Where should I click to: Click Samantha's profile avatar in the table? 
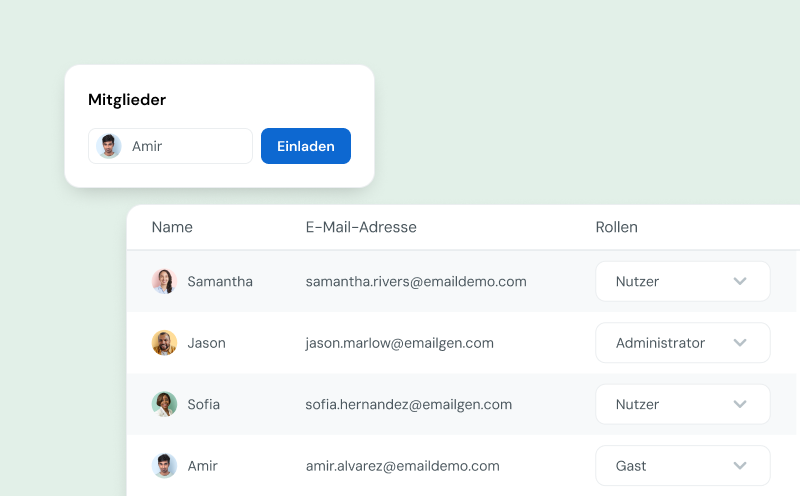click(x=164, y=281)
